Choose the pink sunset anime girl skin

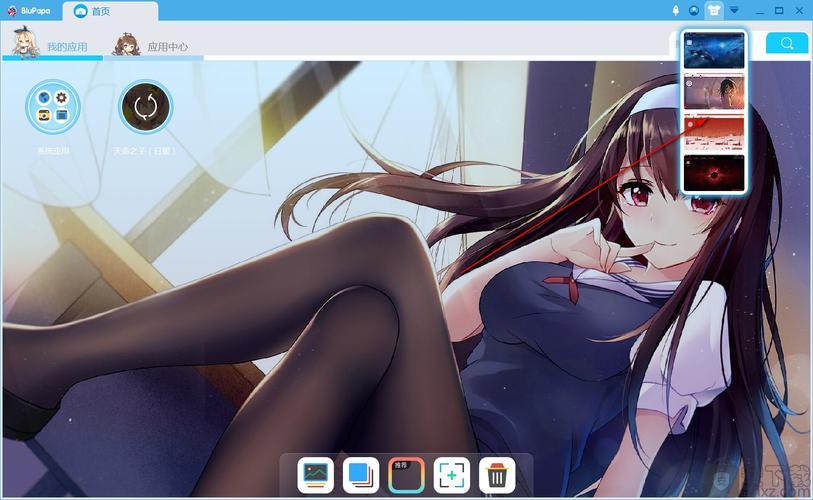pyautogui.click(x=714, y=91)
